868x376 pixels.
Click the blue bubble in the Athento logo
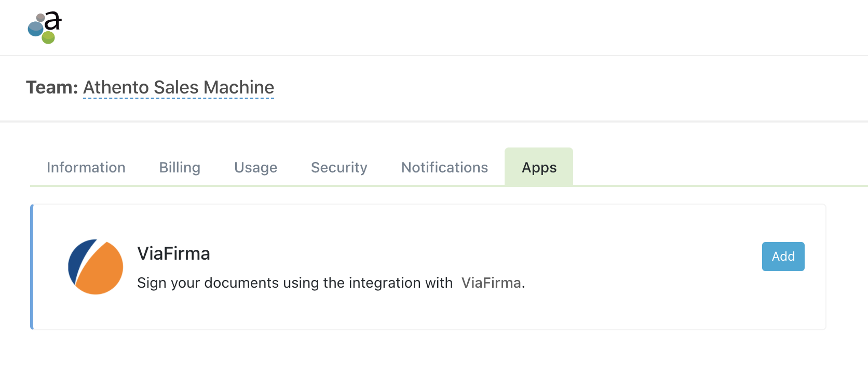click(35, 29)
